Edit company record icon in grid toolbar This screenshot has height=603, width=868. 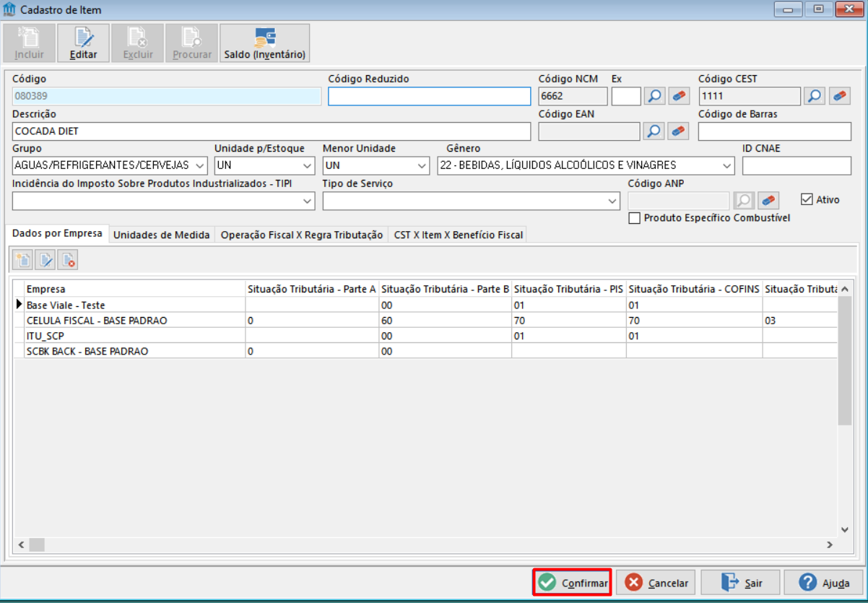(x=45, y=260)
